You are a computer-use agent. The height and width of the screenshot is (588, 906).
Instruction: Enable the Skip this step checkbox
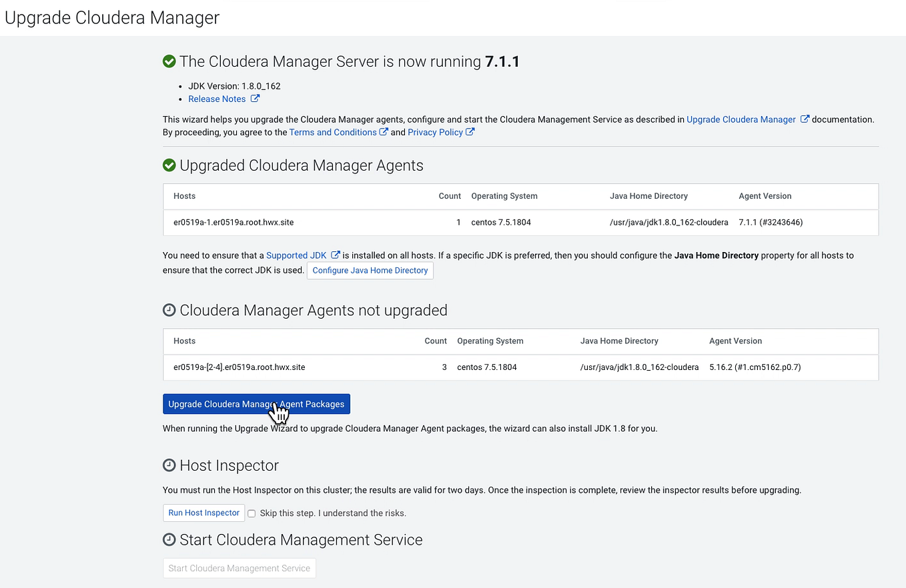(252, 513)
